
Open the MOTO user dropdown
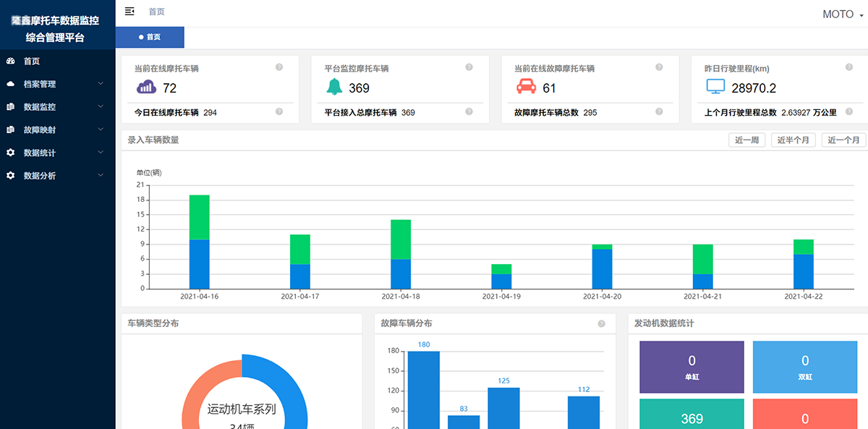pyautogui.click(x=843, y=14)
